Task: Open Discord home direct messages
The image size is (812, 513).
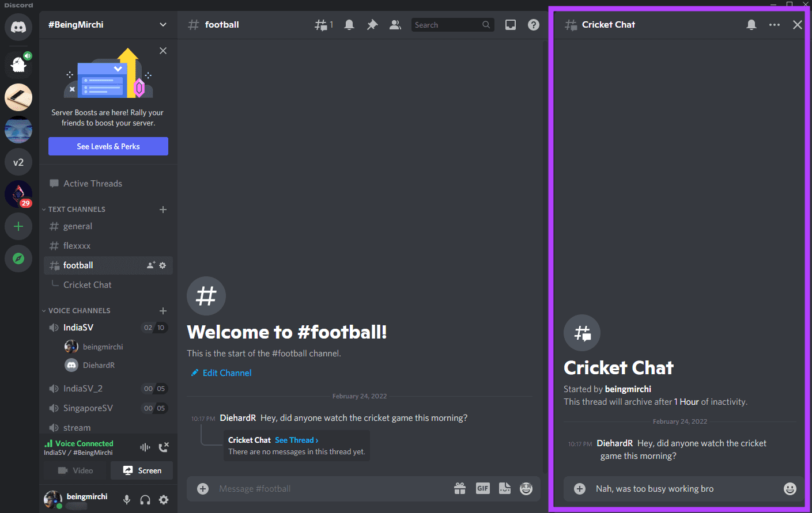Action: coord(18,26)
